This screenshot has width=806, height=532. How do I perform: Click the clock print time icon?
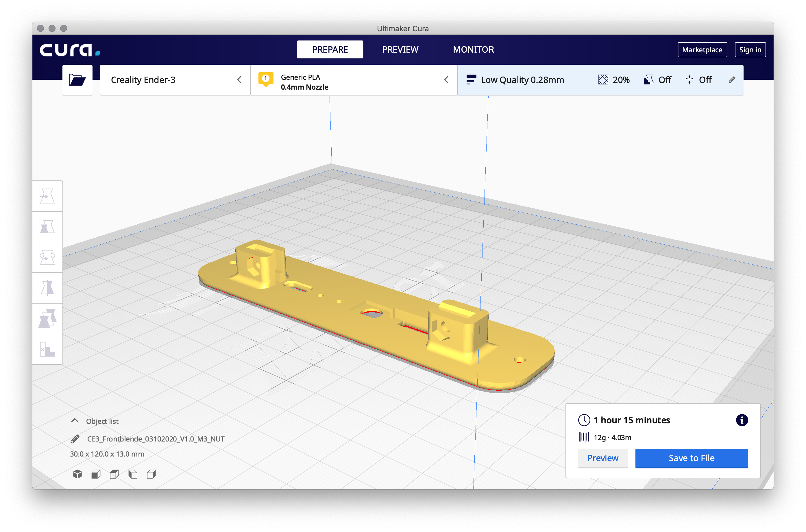(x=584, y=420)
